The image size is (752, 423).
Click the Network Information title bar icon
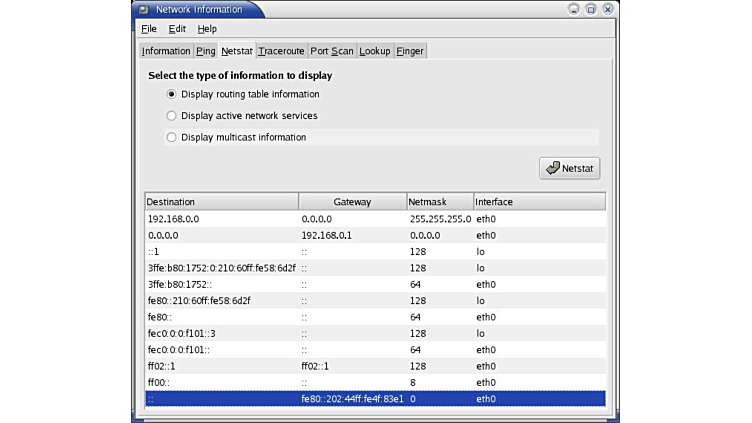(143, 9)
